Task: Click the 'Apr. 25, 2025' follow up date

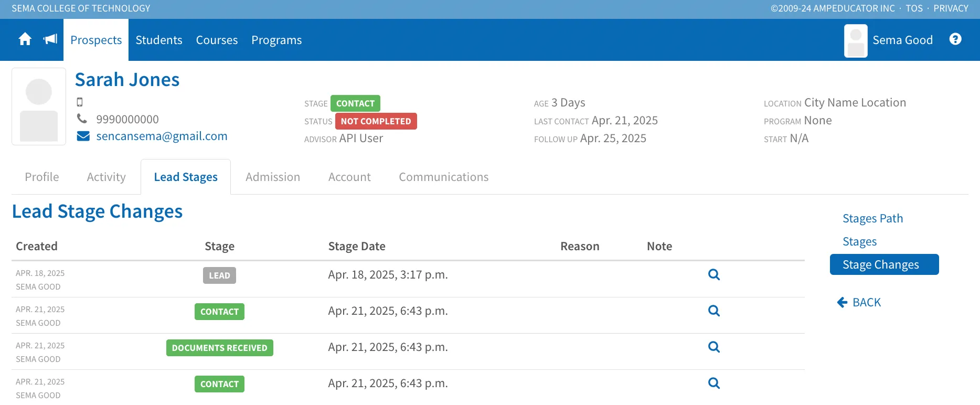Action: [x=613, y=138]
